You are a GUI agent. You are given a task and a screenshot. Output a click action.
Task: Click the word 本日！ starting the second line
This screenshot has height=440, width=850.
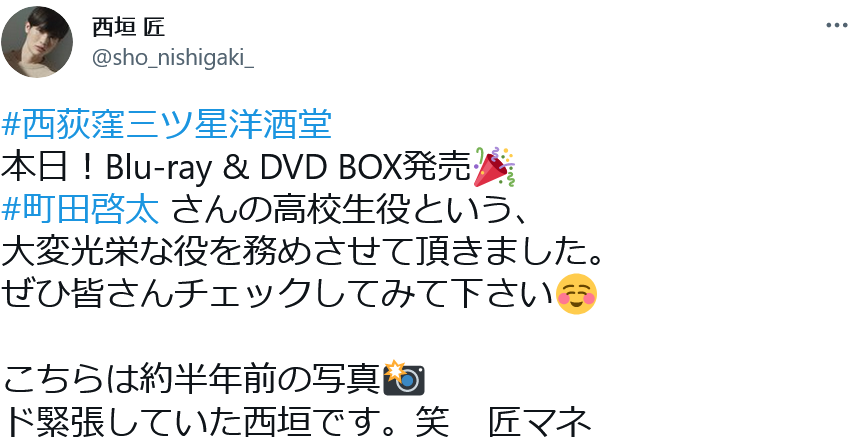click(x=51, y=168)
